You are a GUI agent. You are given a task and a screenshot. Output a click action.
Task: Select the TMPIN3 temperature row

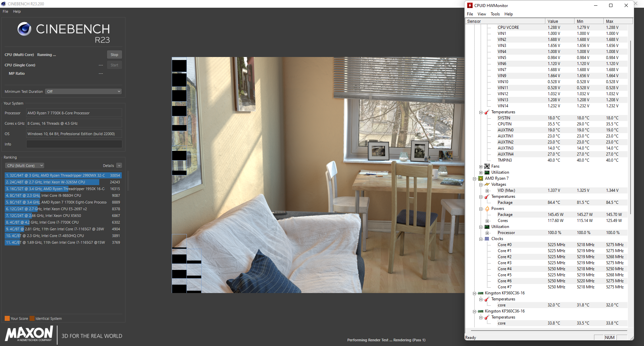[563, 160]
